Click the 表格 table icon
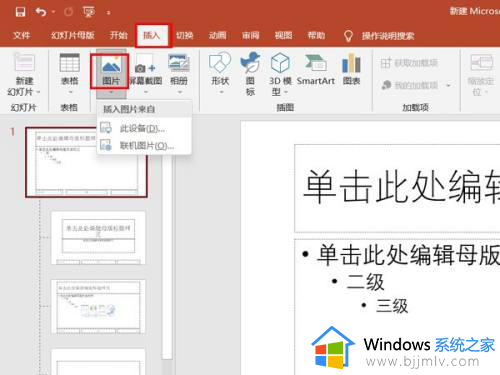Viewport: 500px width, 375px height. [69, 63]
